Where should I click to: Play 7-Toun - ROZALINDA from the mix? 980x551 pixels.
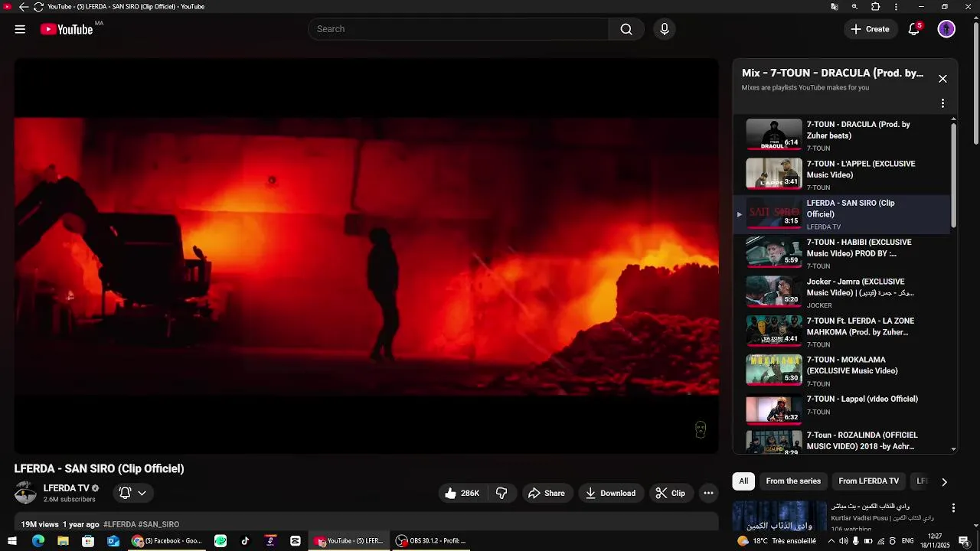click(x=841, y=442)
